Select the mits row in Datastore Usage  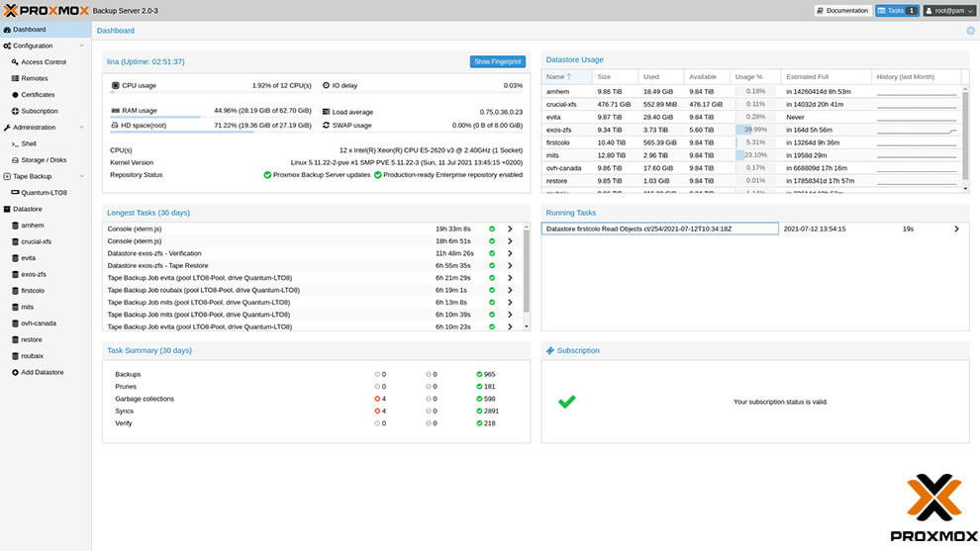751,155
